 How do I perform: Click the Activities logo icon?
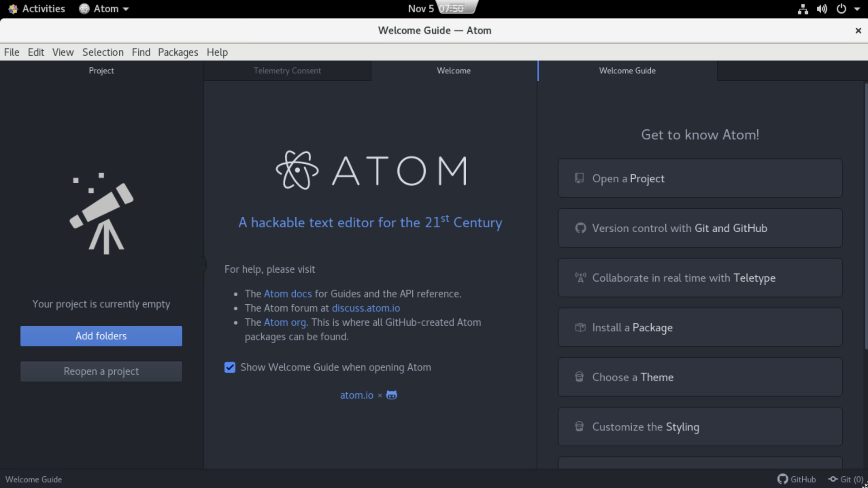pos(13,9)
